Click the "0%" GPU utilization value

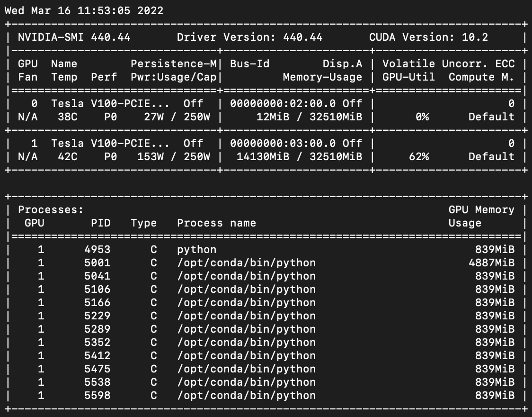tap(422, 117)
